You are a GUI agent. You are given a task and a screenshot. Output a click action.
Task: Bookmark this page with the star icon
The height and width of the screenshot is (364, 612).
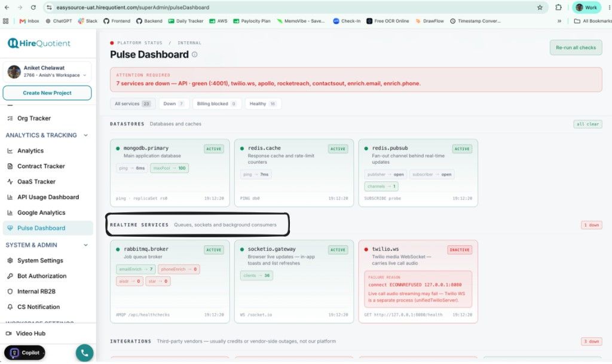540,7
